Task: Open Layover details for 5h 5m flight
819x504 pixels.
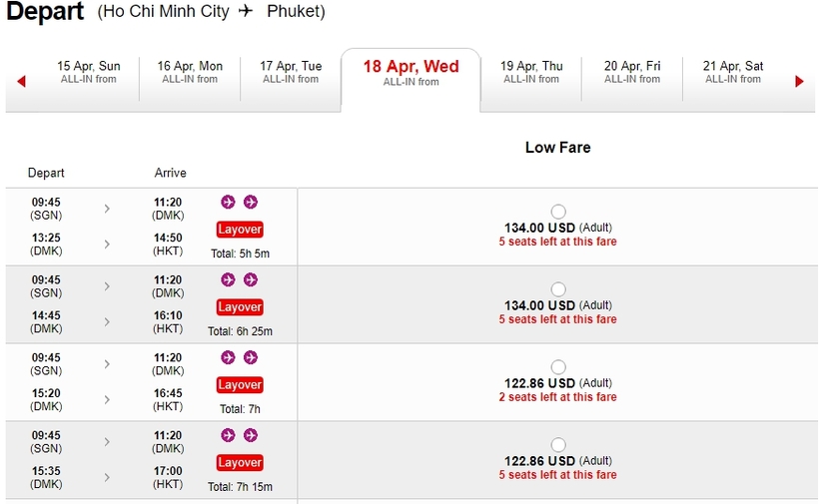Action: pyautogui.click(x=240, y=230)
